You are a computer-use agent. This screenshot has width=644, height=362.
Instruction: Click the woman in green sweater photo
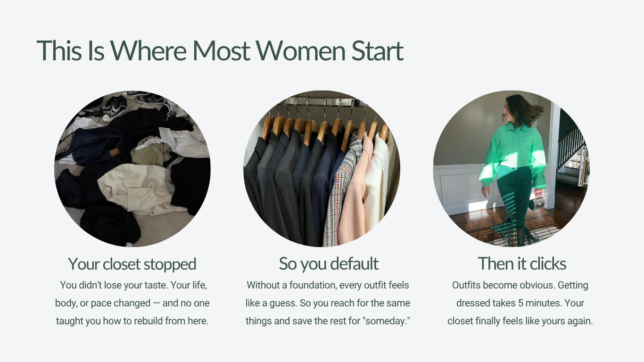pos(511,168)
